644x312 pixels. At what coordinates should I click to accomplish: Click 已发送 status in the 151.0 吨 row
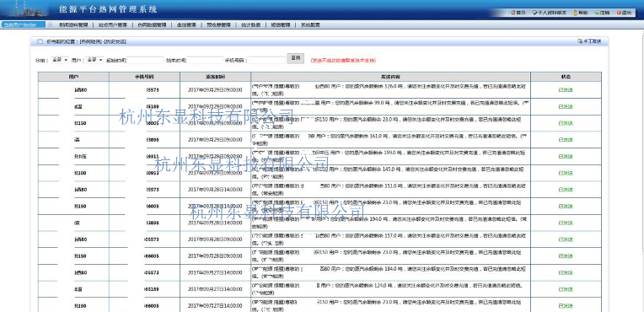(x=566, y=190)
